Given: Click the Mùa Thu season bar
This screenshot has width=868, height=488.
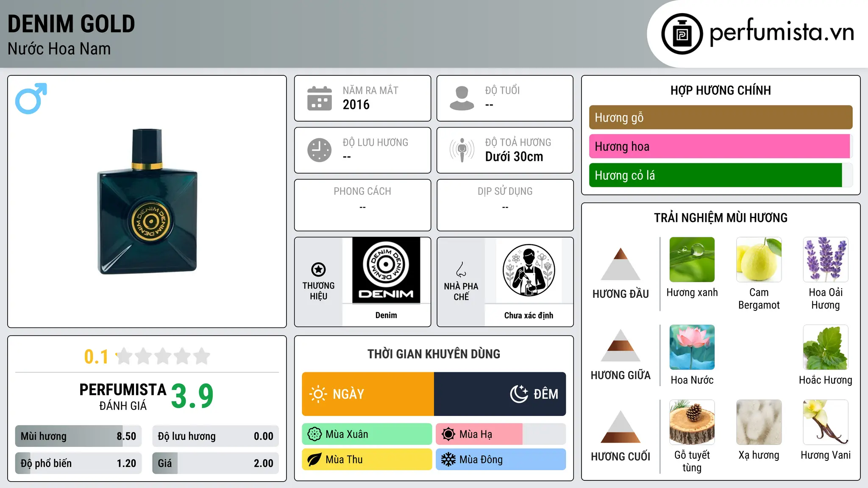Looking at the screenshot, I should [x=367, y=460].
